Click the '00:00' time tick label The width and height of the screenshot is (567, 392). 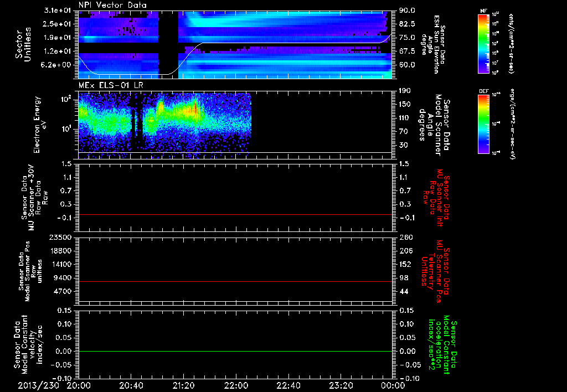(393, 385)
